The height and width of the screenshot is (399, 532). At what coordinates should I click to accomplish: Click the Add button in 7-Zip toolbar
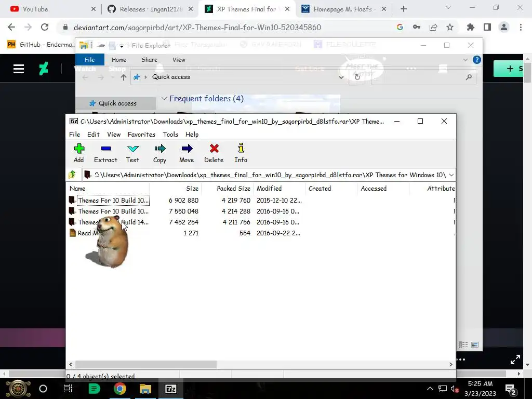[x=79, y=153]
